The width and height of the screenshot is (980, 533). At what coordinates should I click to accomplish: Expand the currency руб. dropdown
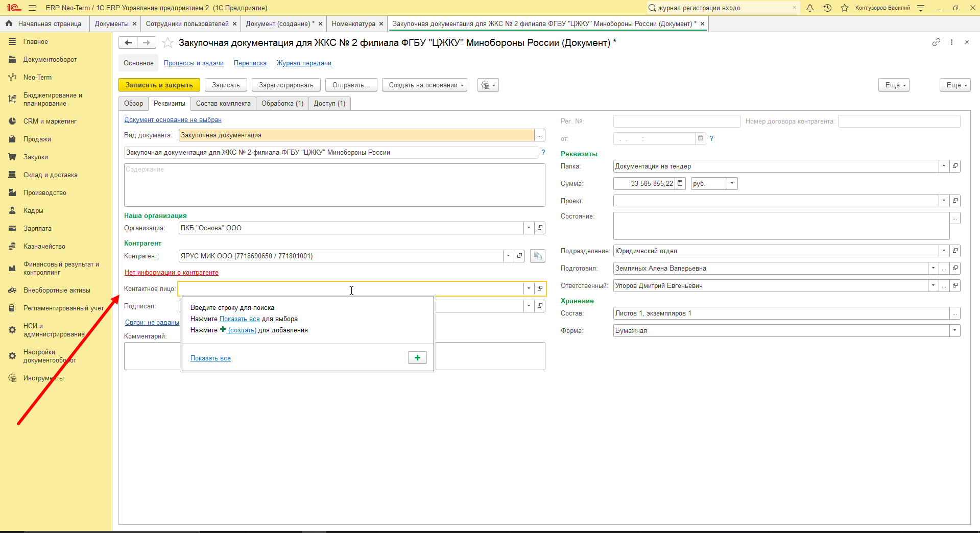point(732,183)
